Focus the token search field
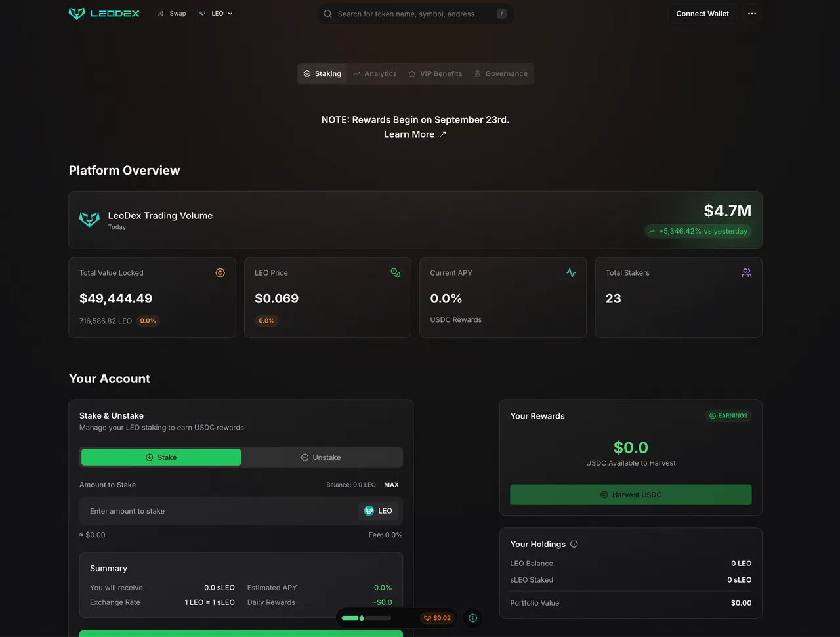The height and width of the screenshot is (637, 840). 415,14
